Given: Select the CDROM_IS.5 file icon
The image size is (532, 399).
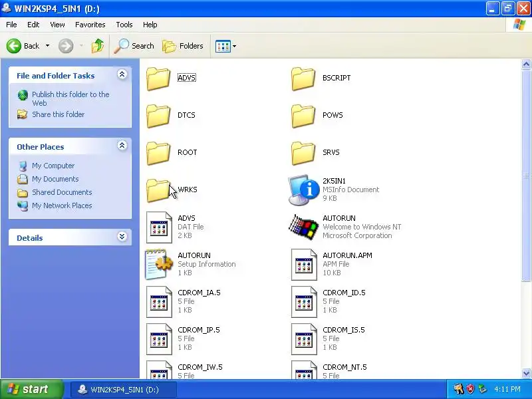Looking at the screenshot, I should [304, 339].
